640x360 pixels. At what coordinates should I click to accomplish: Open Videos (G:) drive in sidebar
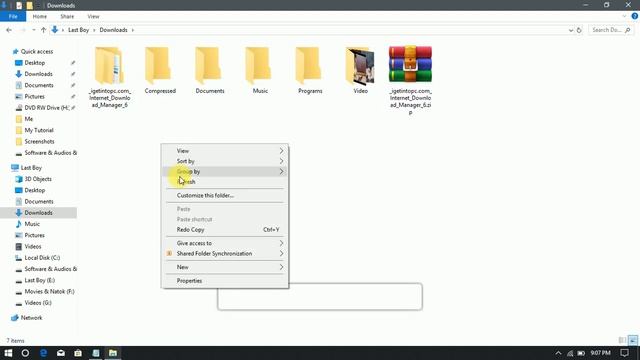click(x=38, y=303)
